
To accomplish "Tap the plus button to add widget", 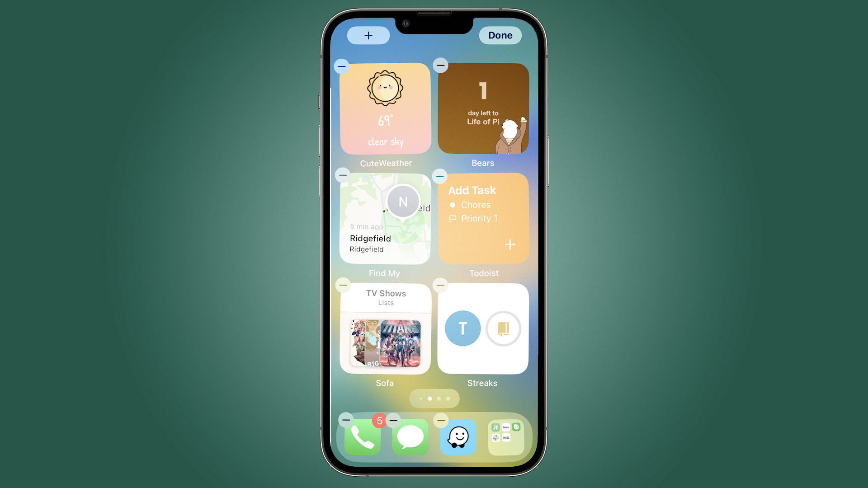I will point(368,35).
